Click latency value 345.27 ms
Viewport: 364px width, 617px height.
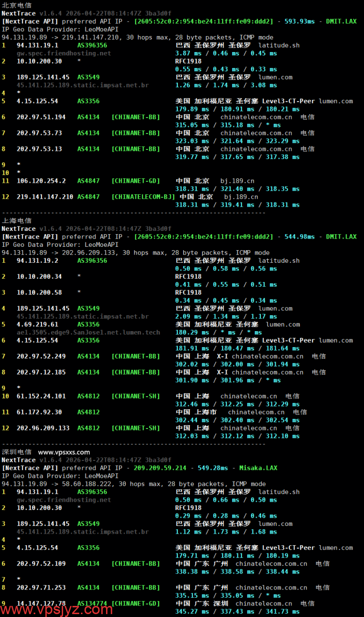pyautogui.click(x=192, y=612)
